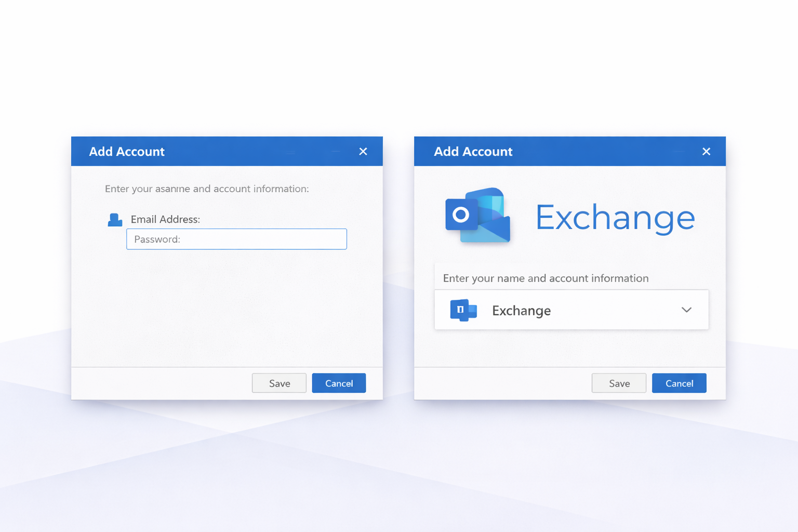798x532 pixels.
Task: Click the blue person icon beside Email Address
Action: [x=115, y=220]
